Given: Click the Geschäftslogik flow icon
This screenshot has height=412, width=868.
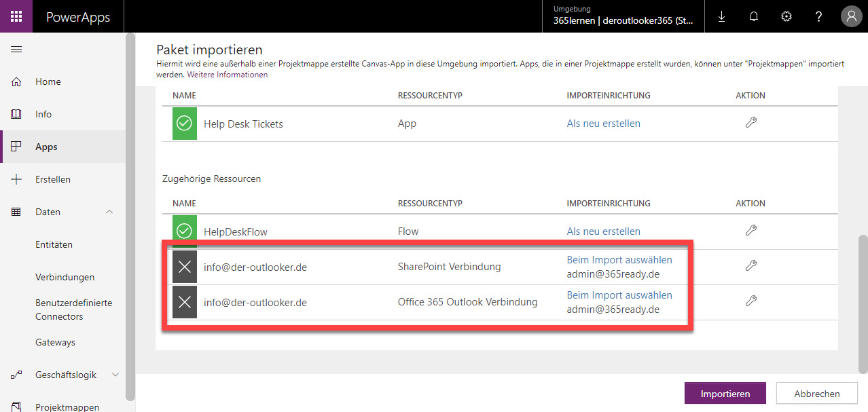Looking at the screenshot, I should tap(17, 375).
